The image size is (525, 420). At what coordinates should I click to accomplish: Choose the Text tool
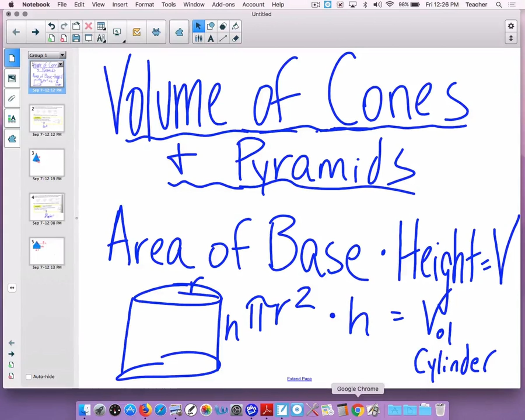coord(211,38)
